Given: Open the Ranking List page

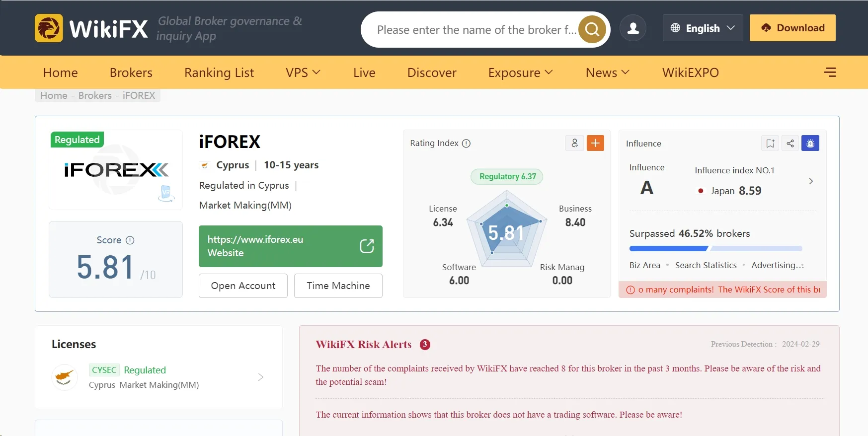Looking at the screenshot, I should pyautogui.click(x=219, y=73).
